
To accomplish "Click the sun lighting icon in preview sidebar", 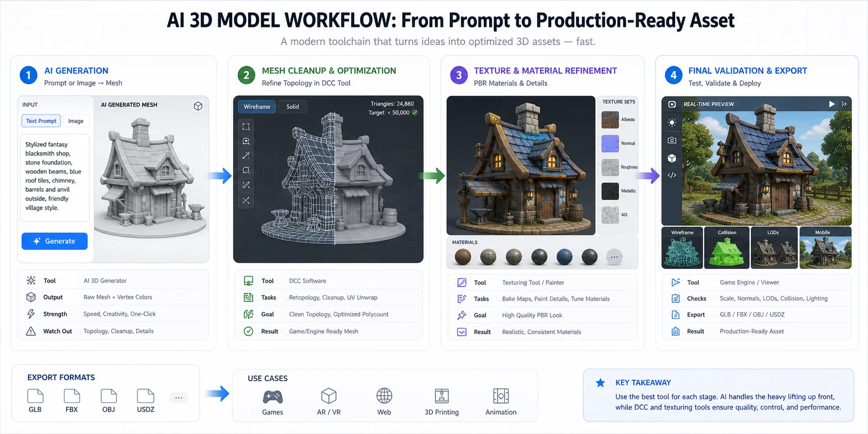I will pos(672,122).
